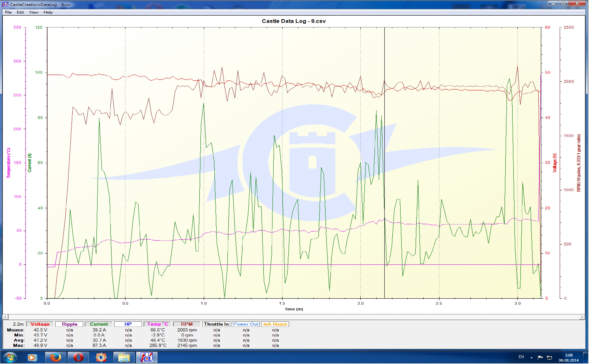Click the 'Temperature (°C)' axis label
The image size is (593, 364).
(9, 163)
